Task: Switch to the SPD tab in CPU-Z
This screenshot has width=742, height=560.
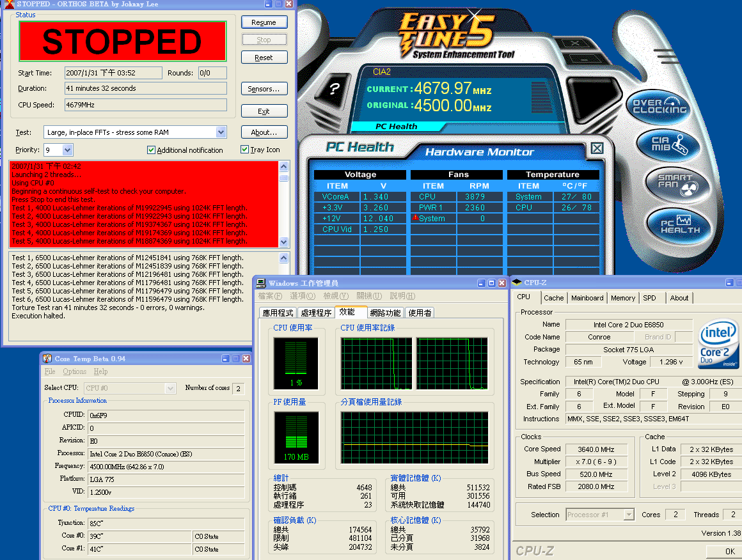Action: click(x=649, y=298)
